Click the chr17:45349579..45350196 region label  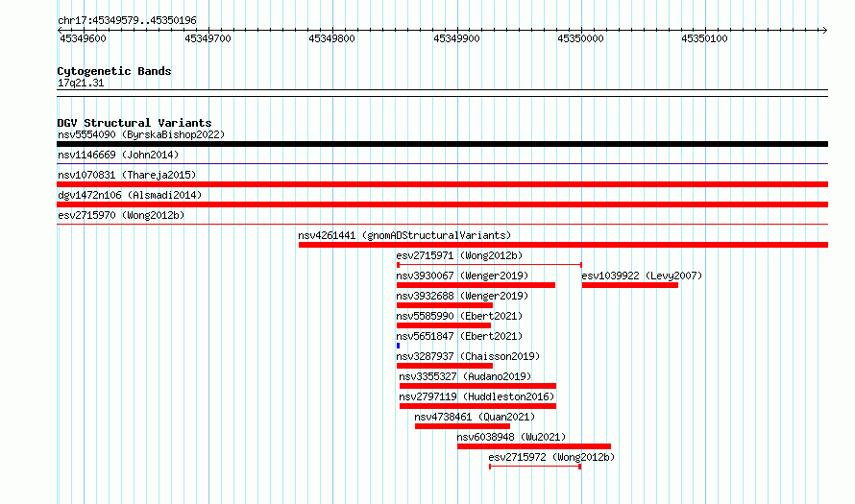[127, 21]
